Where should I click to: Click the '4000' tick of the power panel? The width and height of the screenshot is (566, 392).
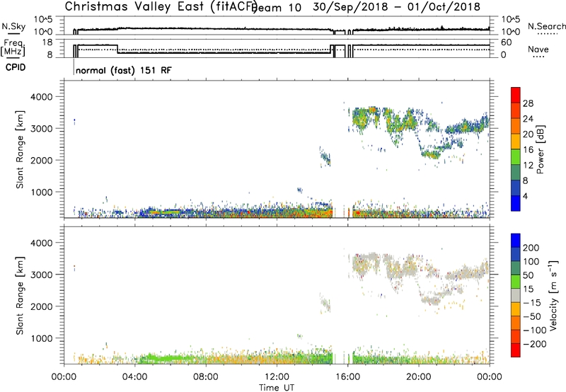coord(43,97)
